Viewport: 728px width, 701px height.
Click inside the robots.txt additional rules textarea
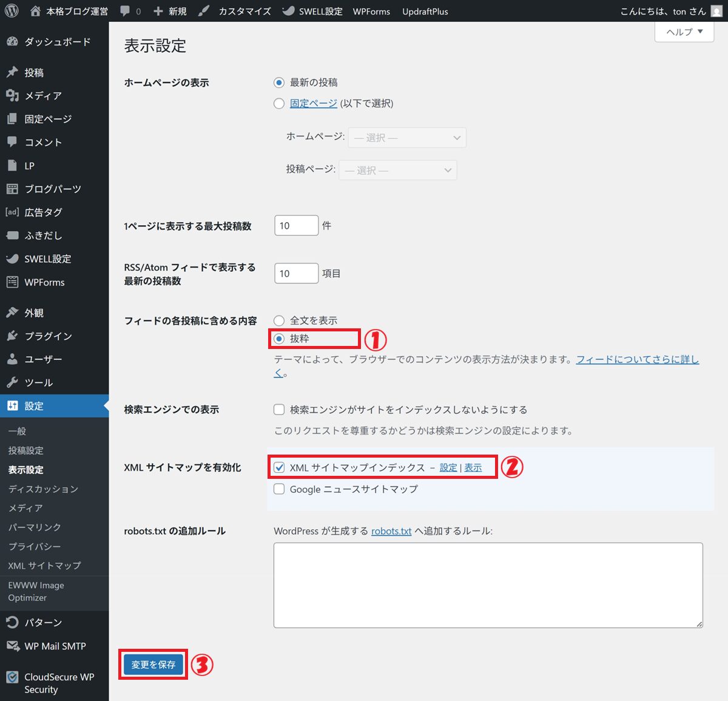point(488,585)
